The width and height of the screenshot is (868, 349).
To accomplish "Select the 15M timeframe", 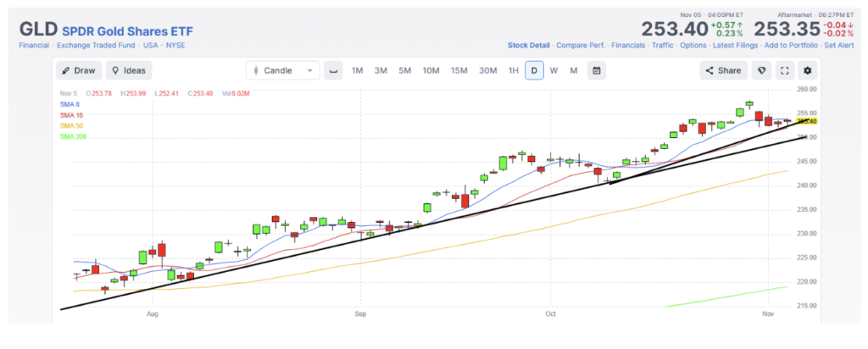I will [459, 70].
